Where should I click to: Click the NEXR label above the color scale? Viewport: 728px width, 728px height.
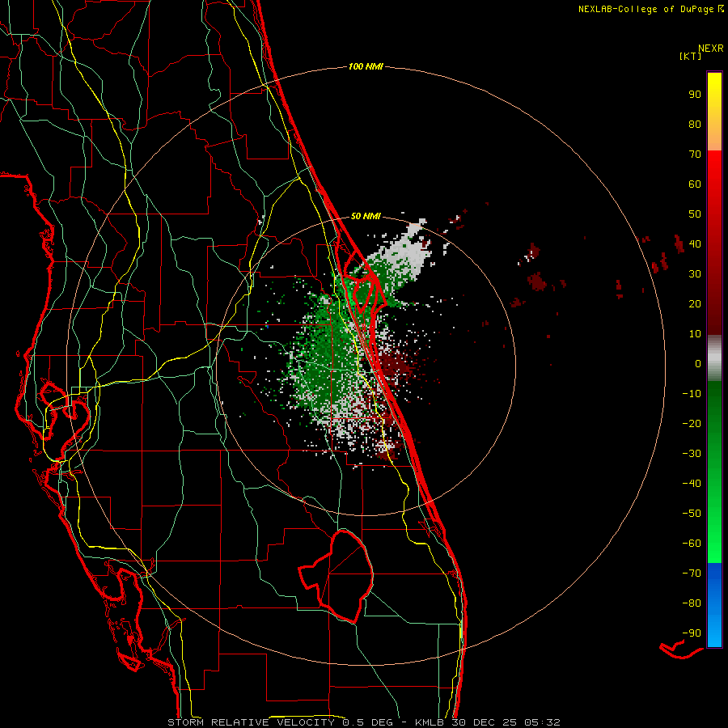[x=710, y=49]
